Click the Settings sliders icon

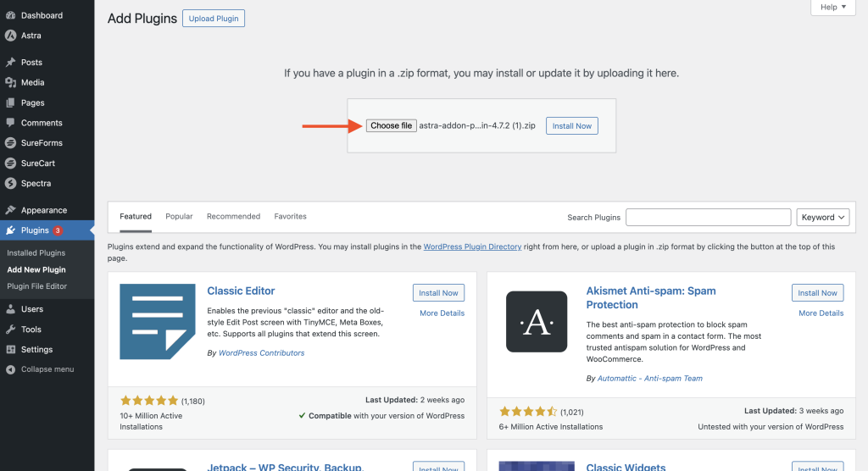click(10, 350)
